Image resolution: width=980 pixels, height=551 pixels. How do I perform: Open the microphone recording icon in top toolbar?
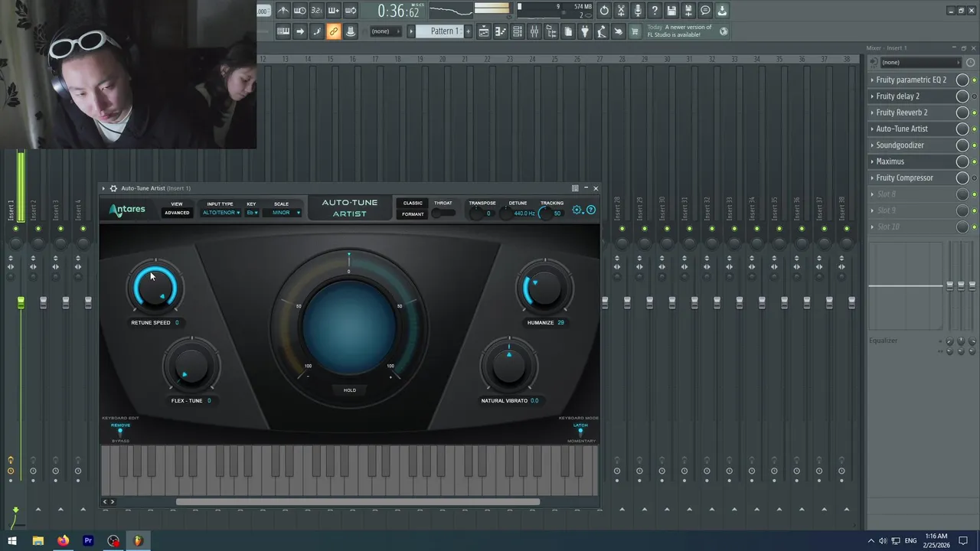[x=638, y=11]
